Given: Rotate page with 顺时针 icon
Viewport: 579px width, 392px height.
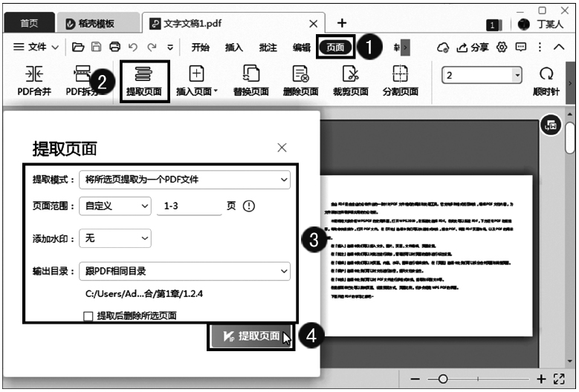Looking at the screenshot, I should tap(546, 80).
